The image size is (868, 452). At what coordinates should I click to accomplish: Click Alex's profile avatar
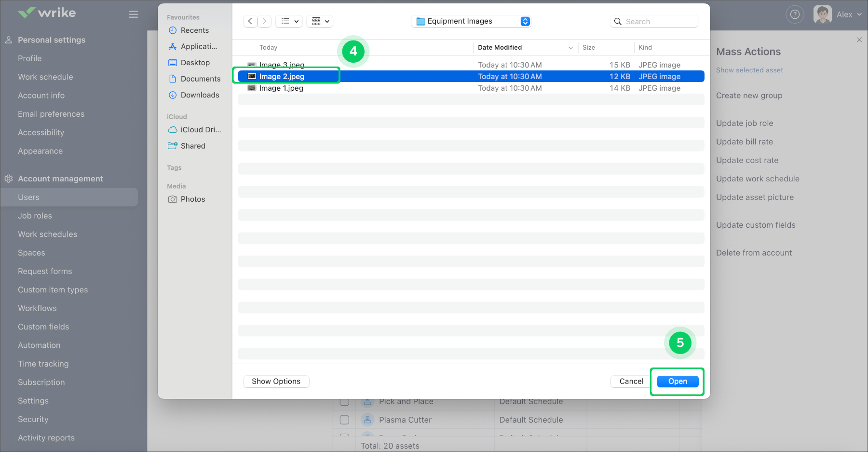pos(822,14)
